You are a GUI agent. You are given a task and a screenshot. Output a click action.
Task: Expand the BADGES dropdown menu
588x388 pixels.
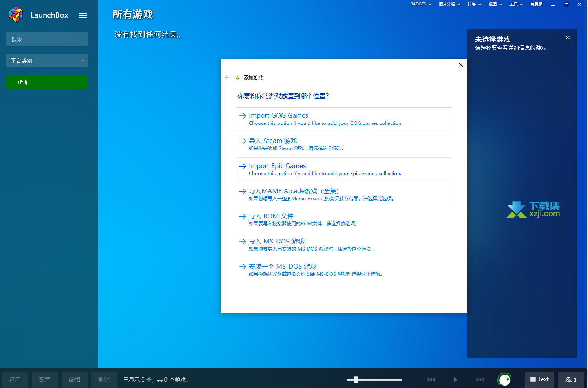click(x=421, y=4)
